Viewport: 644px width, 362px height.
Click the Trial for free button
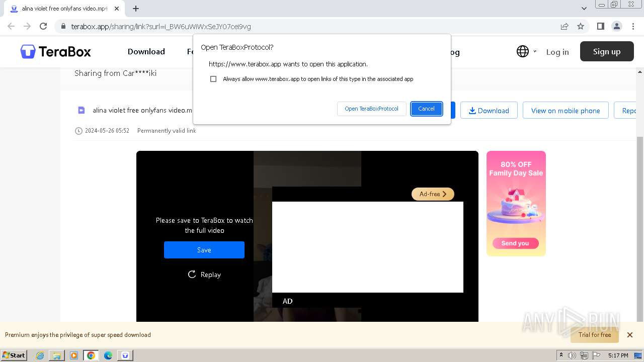(595, 335)
